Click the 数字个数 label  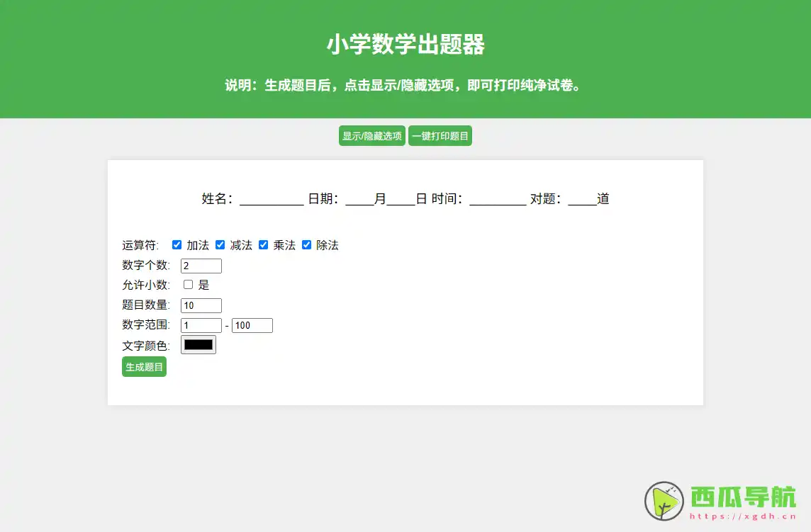146,265
